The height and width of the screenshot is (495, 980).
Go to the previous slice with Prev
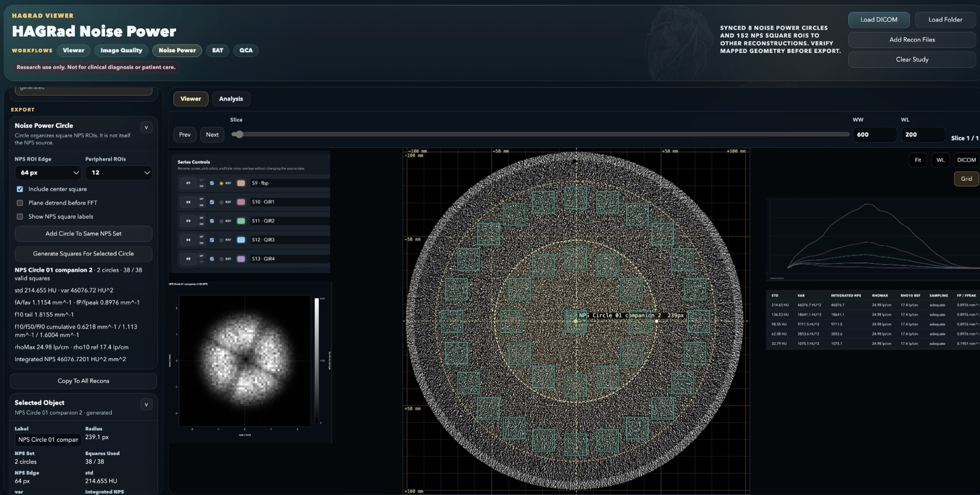click(x=185, y=134)
